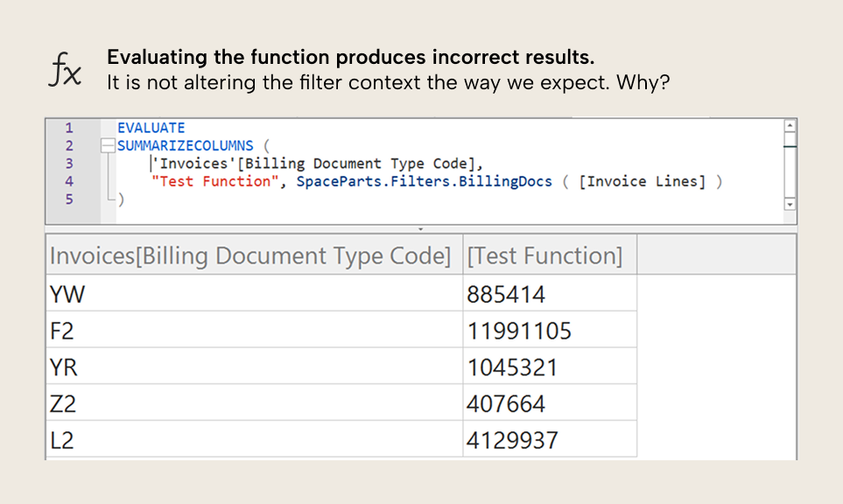Click the splitter caret below the code editor
This screenshot has width=843, height=504.
click(421, 227)
